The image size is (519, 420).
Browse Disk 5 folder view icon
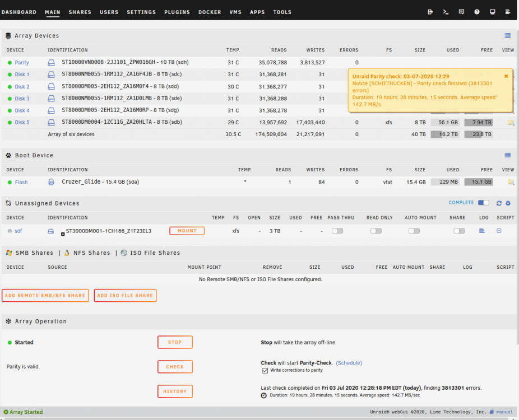511,123
